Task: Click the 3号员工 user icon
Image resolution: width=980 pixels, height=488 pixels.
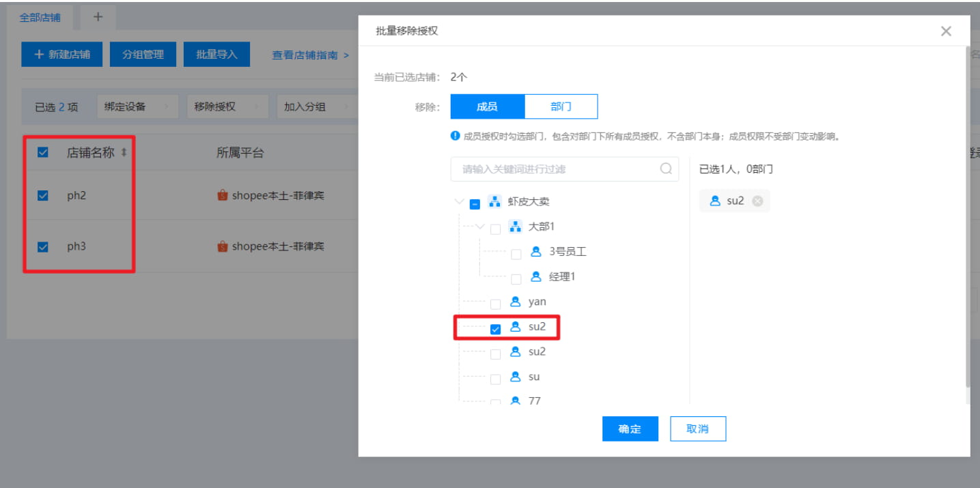Action: 536,252
